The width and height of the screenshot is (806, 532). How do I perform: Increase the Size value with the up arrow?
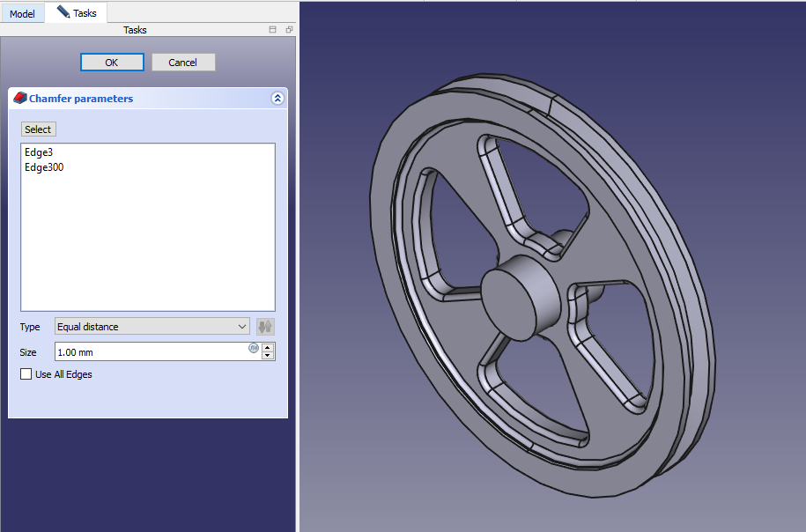point(269,348)
